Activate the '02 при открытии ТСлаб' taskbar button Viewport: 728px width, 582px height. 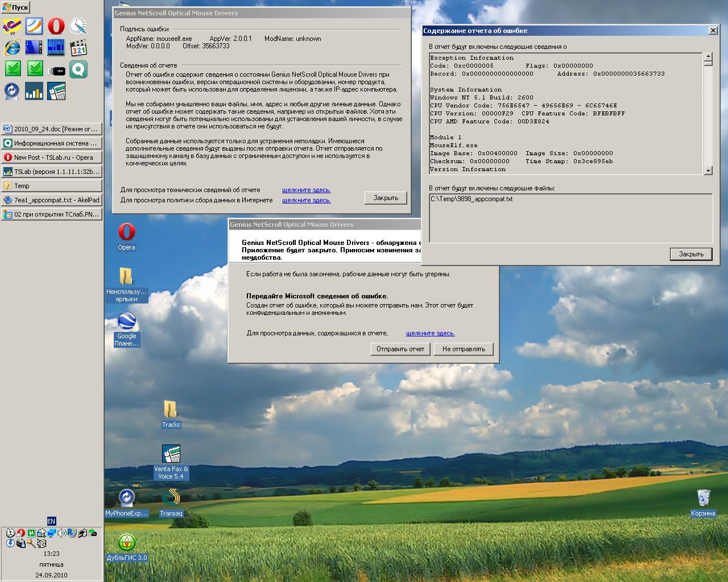tap(52, 214)
